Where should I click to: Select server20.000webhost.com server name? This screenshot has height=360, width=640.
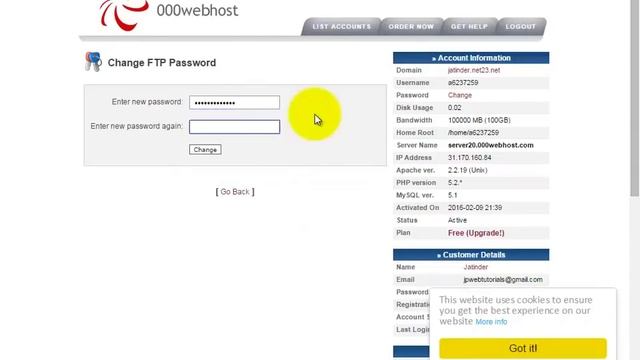point(491,145)
